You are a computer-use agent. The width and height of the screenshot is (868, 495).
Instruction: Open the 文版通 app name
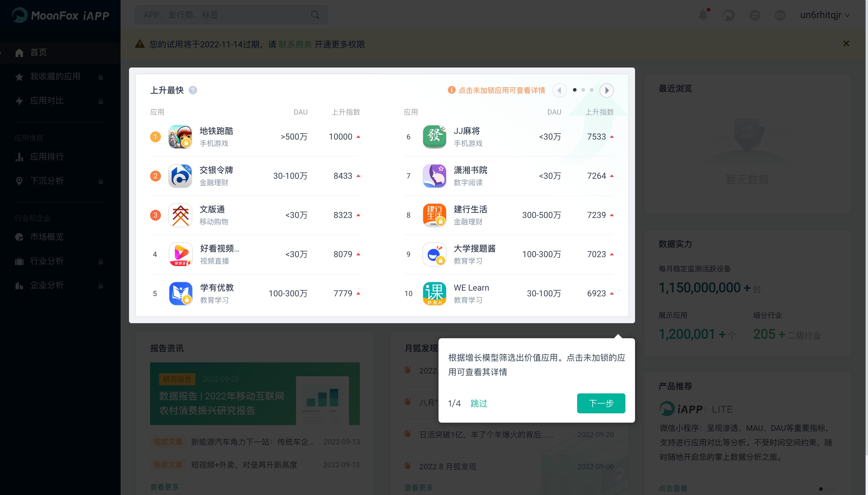click(x=212, y=209)
